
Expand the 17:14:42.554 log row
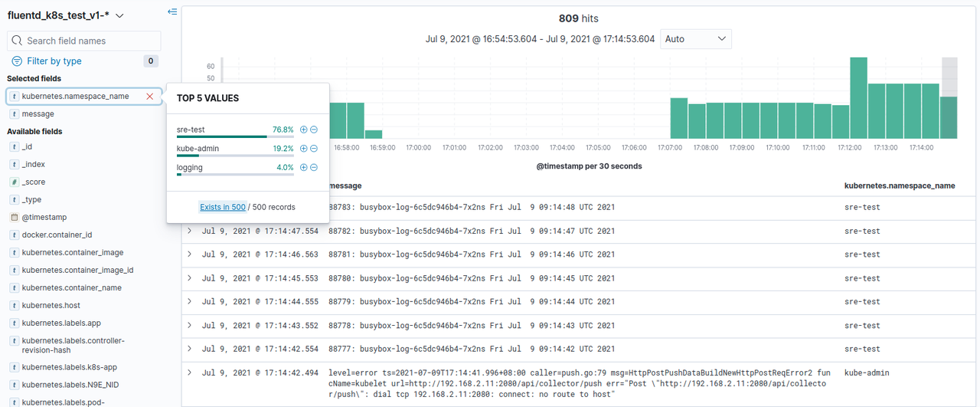189,349
